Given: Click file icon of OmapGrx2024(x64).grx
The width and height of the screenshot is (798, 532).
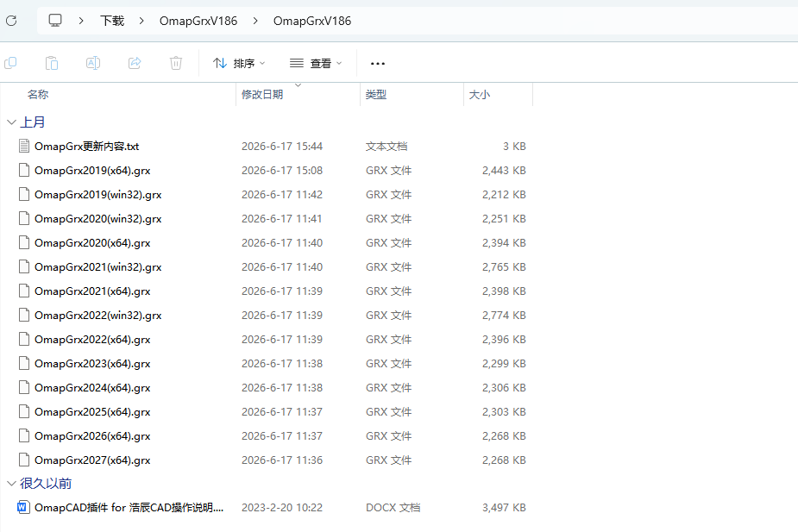Looking at the screenshot, I should click(24, 387).
